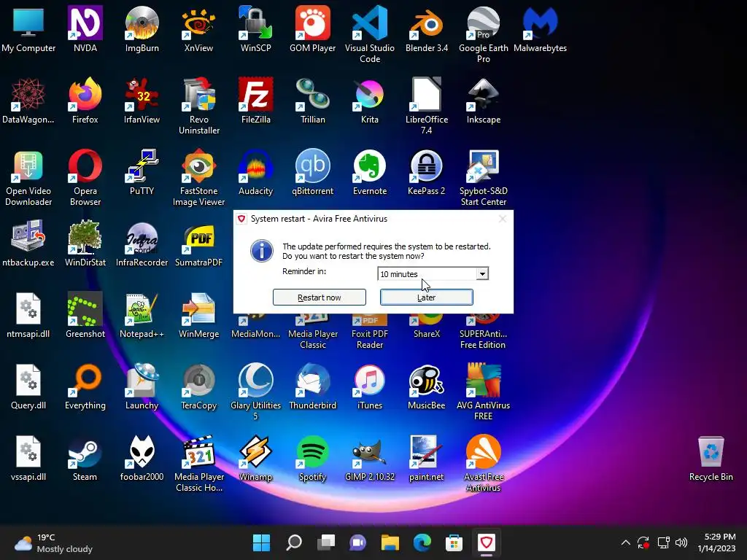Viewport: 747px width, 560px height.
Task: Open Evernote desktop shortcut
Action: pos(370,172)
